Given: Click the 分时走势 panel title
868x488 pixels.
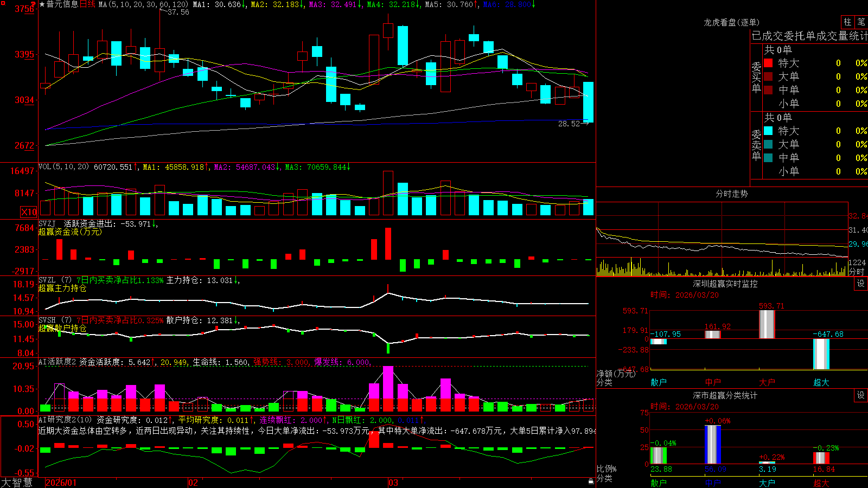Looking at the screenshot, I should [731, 194].
